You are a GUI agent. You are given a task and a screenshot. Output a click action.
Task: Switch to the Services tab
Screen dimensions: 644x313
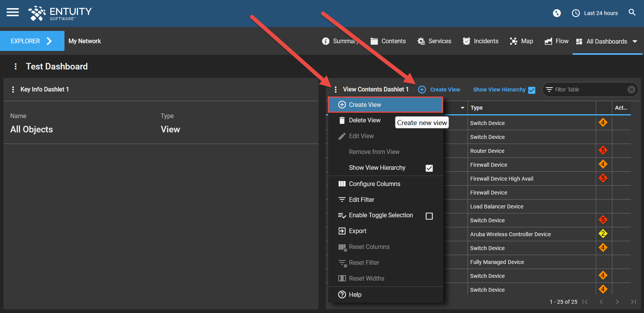click(x=434, y=41)
